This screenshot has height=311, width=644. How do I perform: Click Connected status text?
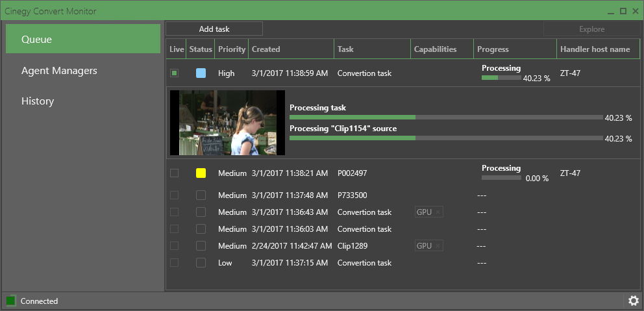[x=39, y=301]
